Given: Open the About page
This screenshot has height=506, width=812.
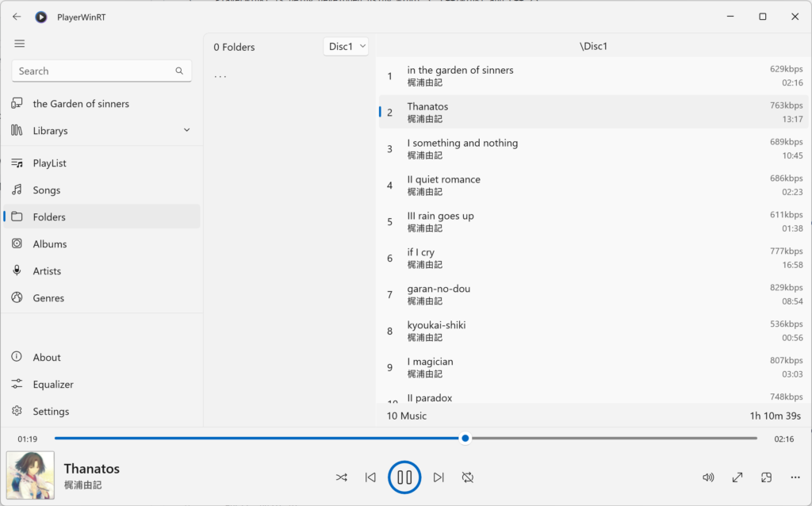Looking at the screenshot, I should [x=101, y=358].
